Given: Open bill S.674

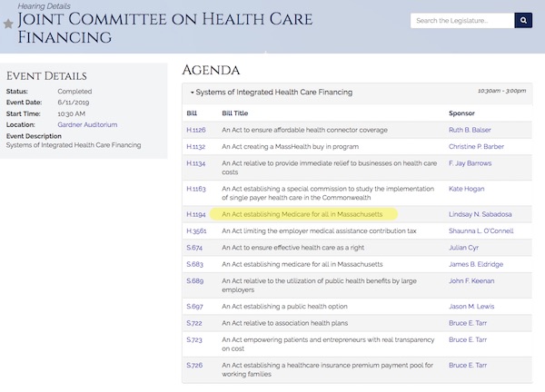Looking at the screenshot, I should click(194, 248).
